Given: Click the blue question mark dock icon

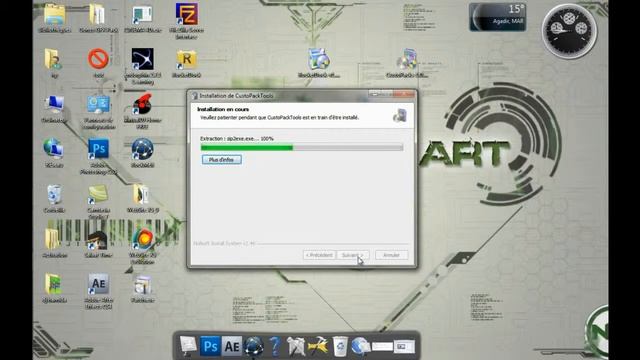Looking at the screenshot, I should coord(275,347).
